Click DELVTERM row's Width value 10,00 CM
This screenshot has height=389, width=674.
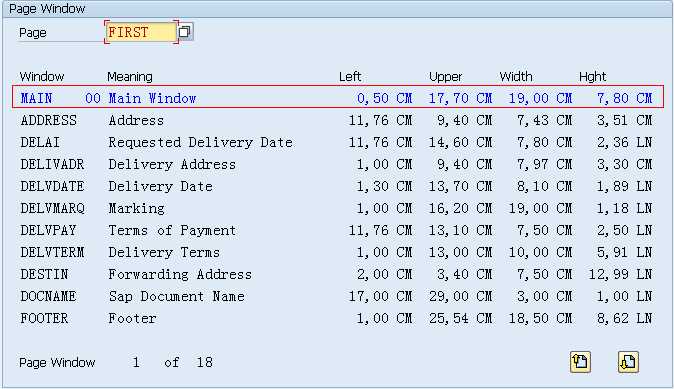point(540,252)
